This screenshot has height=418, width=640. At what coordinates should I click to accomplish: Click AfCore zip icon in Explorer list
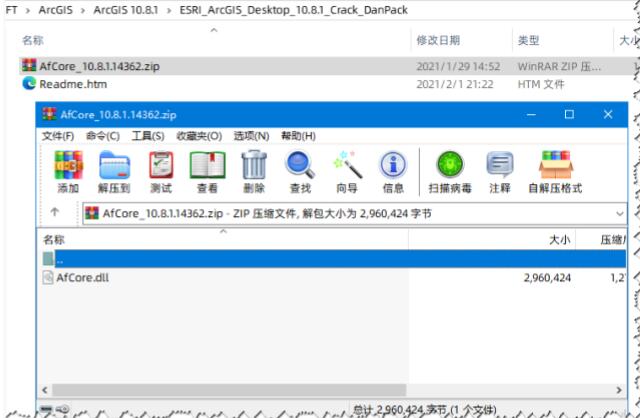pyautogui.click(x=29, y=65)
